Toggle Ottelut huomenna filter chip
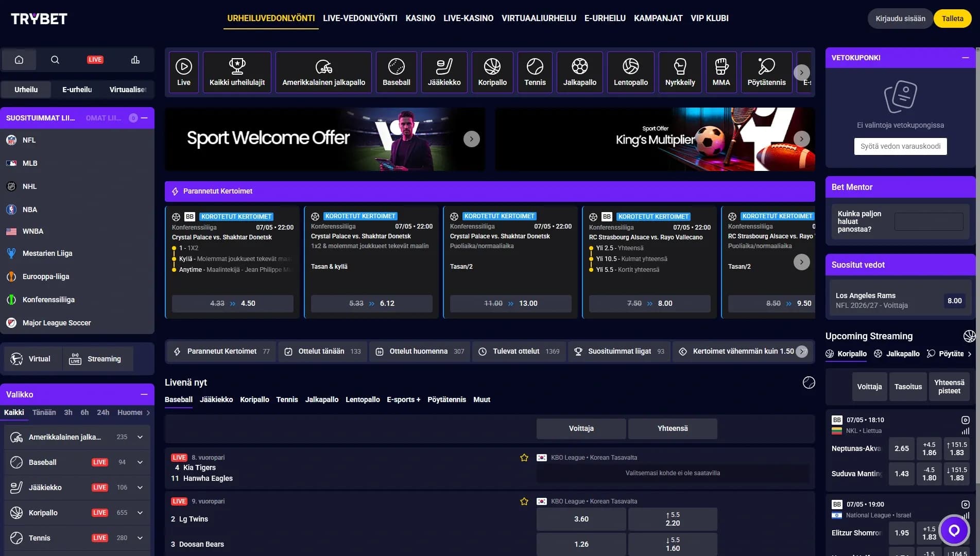Viewport: 980px width, 556px height. click(x=420, y=351)
